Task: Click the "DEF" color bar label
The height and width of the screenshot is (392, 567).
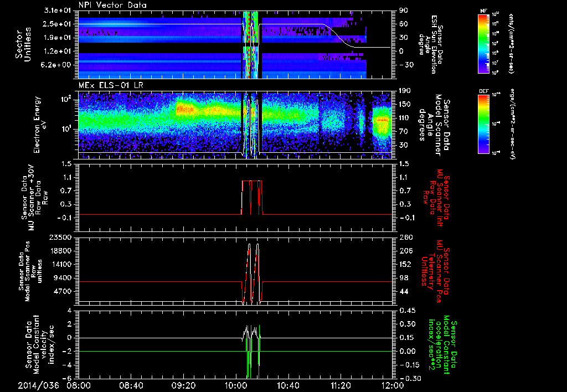Action: pos(483,91)
